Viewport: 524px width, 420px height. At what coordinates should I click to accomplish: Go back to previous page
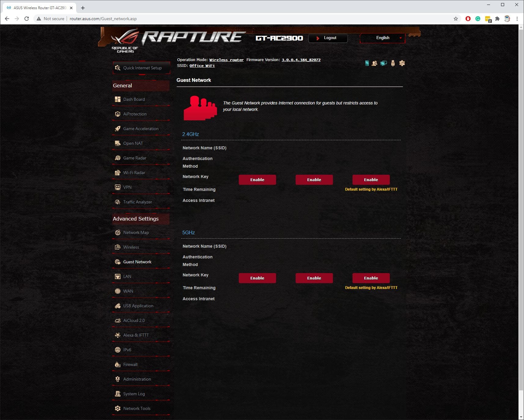[x=7, y=19]
